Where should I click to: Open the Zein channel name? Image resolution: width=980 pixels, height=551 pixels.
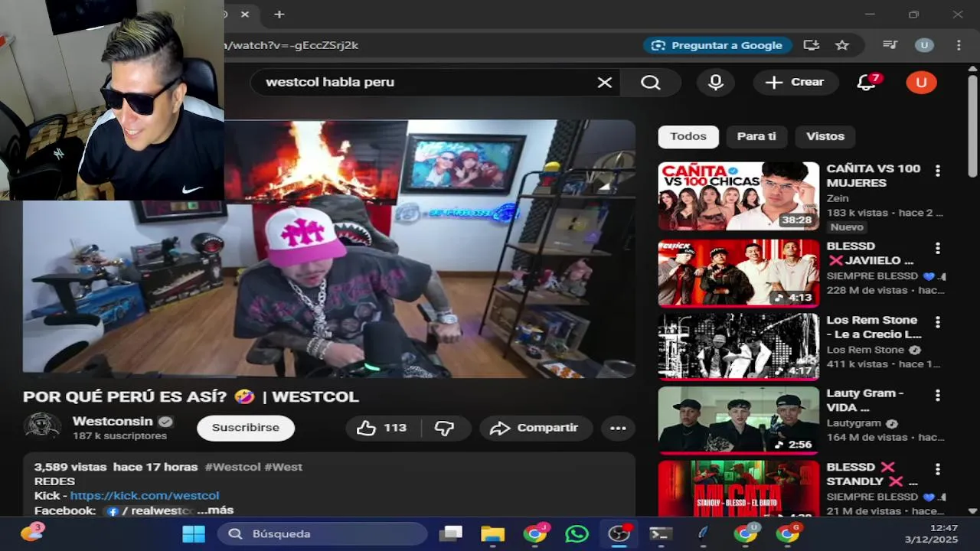tap(838, 198)
